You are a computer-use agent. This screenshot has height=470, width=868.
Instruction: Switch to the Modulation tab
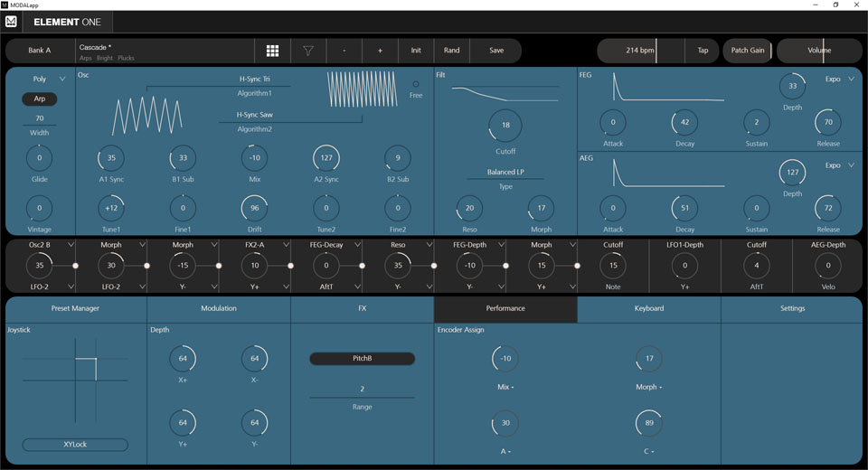tap(219, 308)
